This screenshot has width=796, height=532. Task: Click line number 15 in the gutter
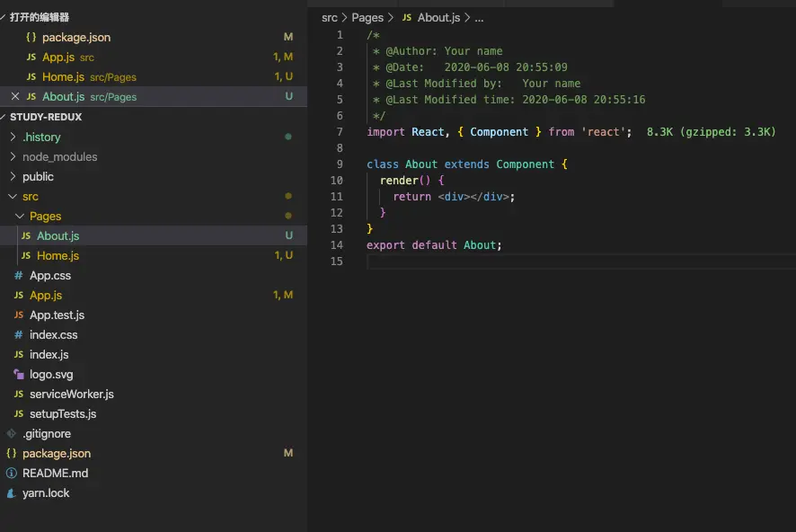337,262
